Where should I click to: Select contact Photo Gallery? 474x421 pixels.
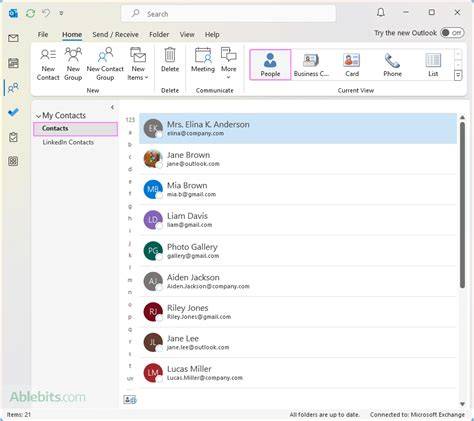[298, 251]
